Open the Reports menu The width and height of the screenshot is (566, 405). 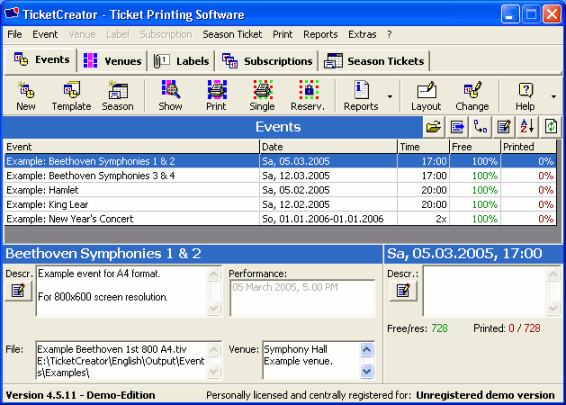[x=320, y=35]
